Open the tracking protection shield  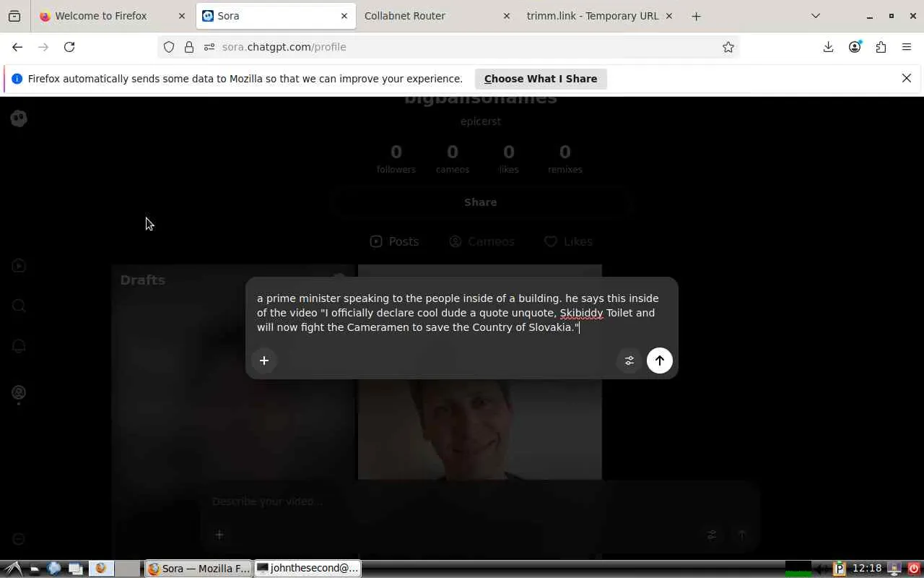169,47
